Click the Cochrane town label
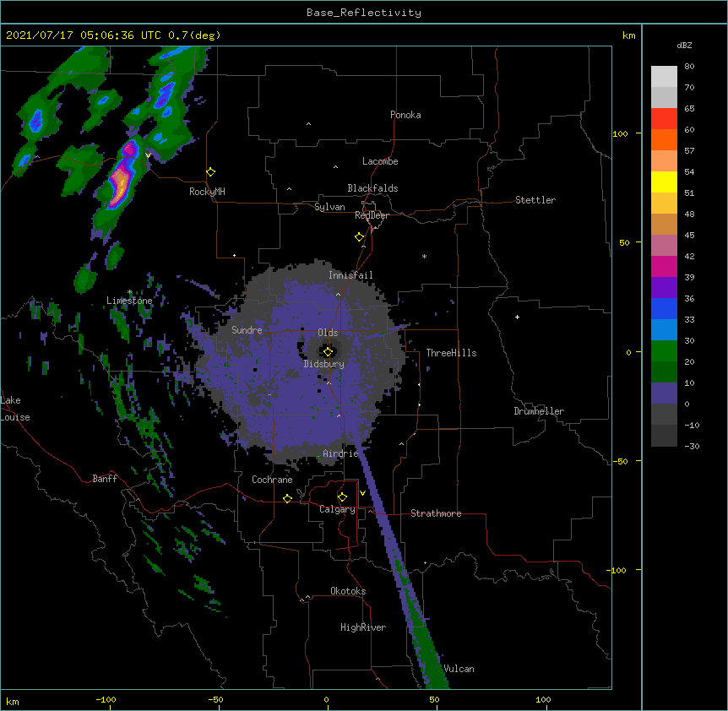The width and height of the screenshot is (728, 711). pyautogui.click(x=272, y=480)
